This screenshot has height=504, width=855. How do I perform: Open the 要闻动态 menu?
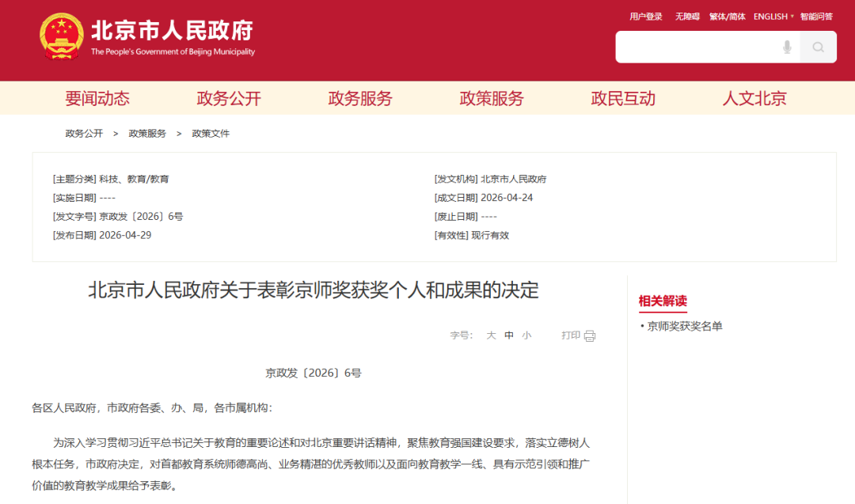click(97, 99)
